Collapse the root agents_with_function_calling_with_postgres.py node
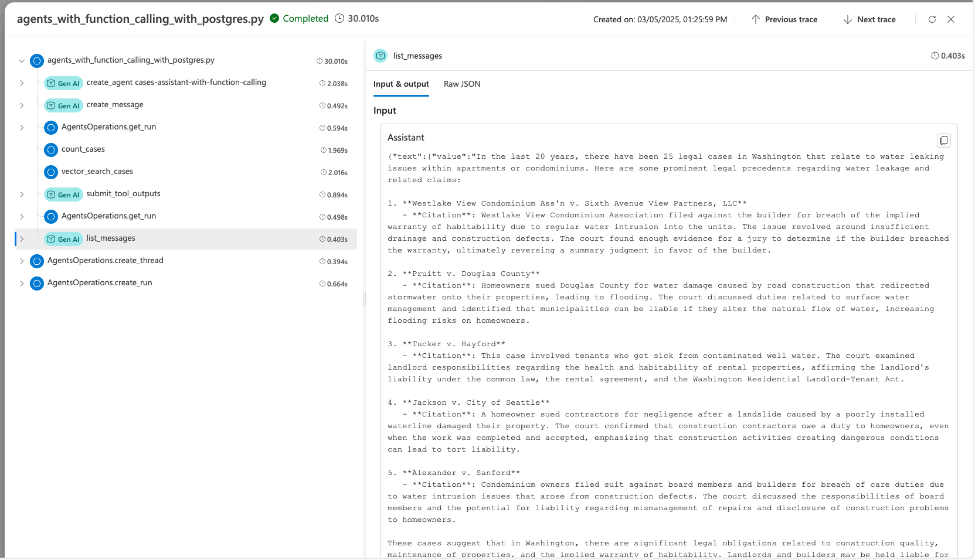Viewport: 975px width, 560px height. (21, 61)
